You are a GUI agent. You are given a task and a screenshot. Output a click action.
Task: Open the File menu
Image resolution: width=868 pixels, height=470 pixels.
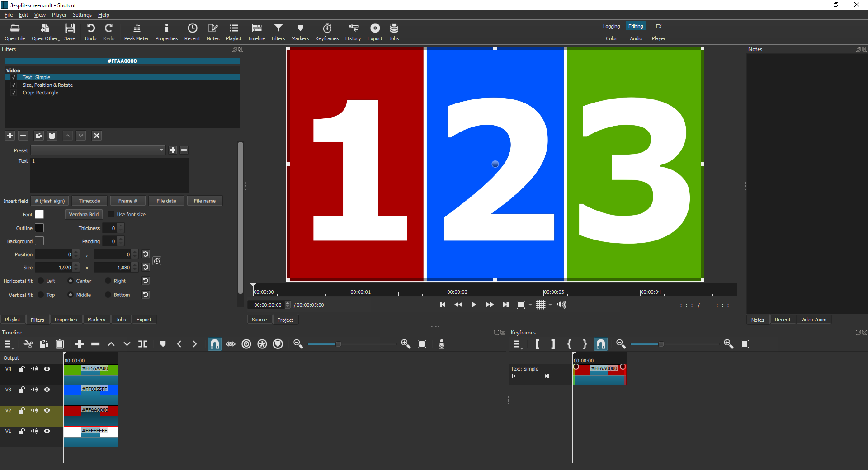(x=8, y=15)
